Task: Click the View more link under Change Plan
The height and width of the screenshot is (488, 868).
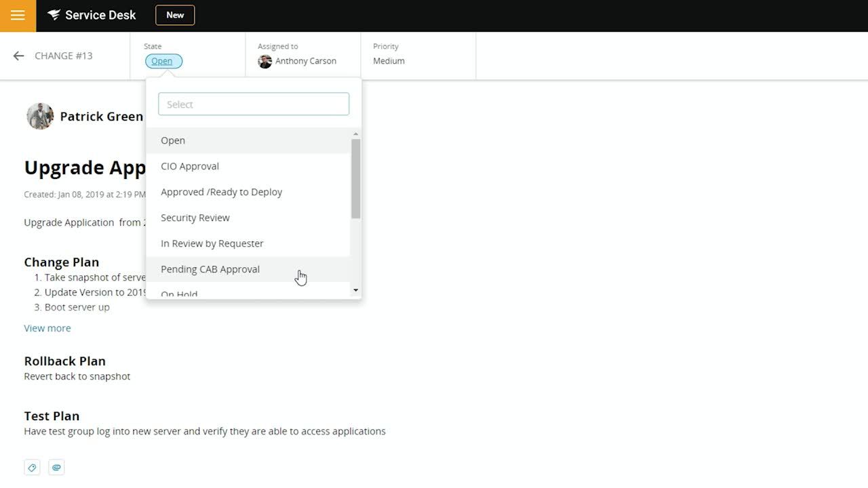Action: (x=47, y=328)
